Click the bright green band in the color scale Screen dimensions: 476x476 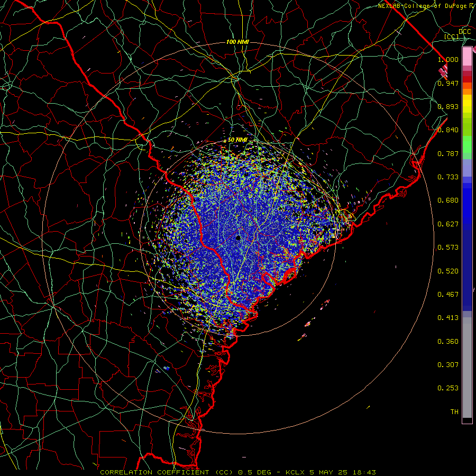click(x=467, y=144)
